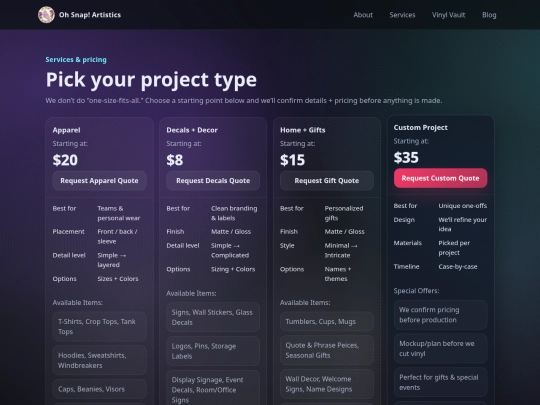Select 'Quote & Phrase Peices, Seasonal Gifts' item
This screenshot has height=405, width=540.
pos(327,350)
